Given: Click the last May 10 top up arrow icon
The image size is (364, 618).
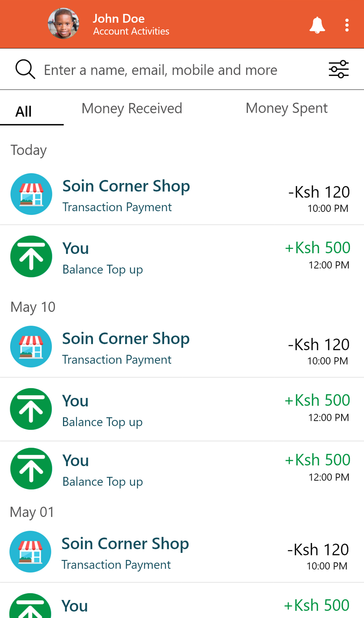Looking at the screenshot, I should pos(31,468).
